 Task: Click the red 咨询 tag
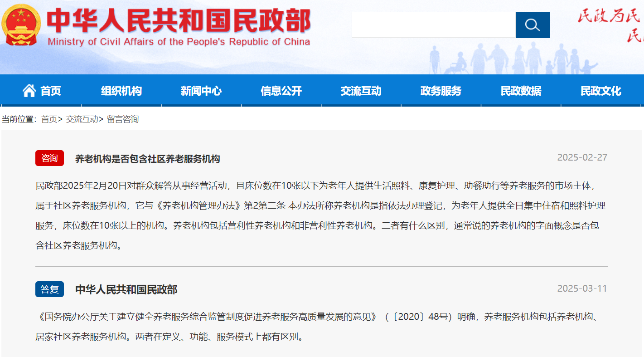click(x=50, y=158)
